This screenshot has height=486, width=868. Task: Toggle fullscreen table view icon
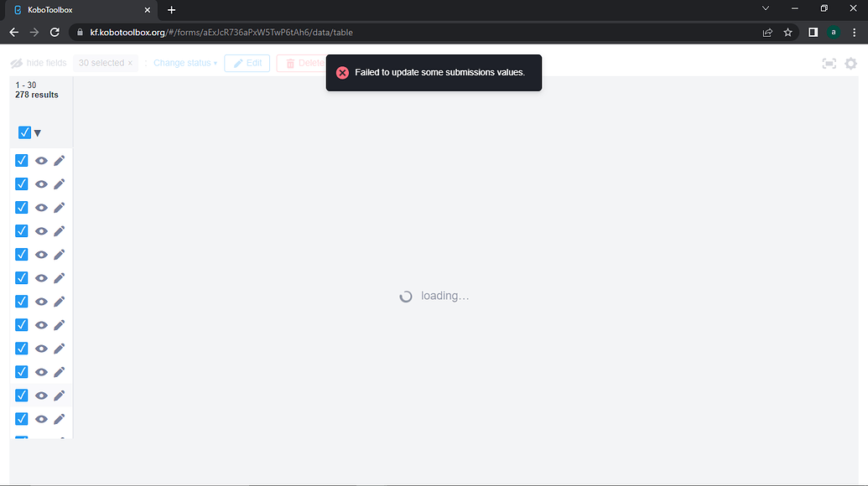pyautogui.click(x=829, y=63)
